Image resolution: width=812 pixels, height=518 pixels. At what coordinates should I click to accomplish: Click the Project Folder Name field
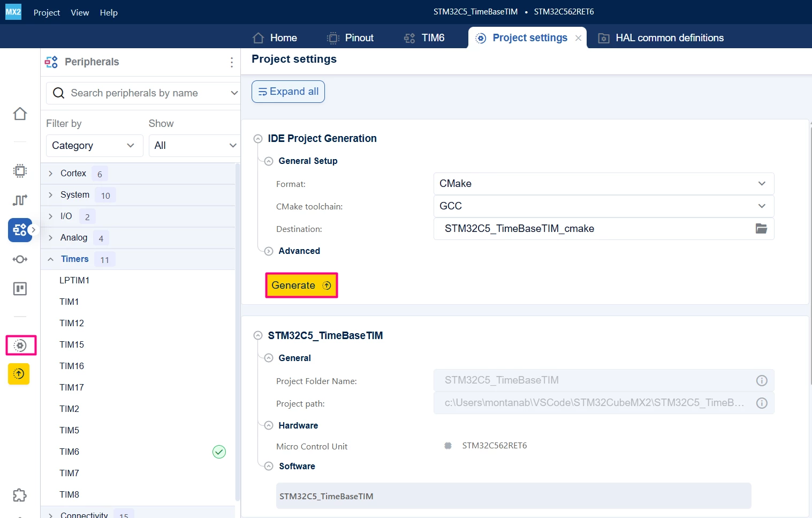tap(604, 380)
